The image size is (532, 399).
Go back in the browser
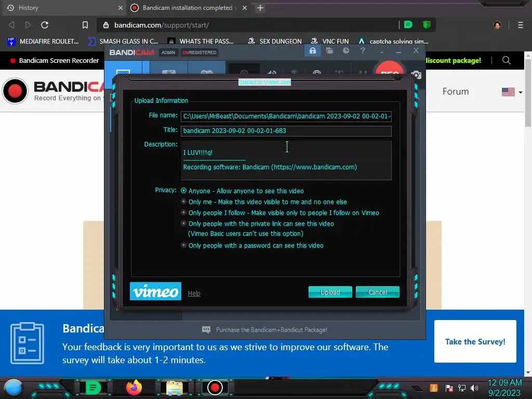click(x=11, y=25)
